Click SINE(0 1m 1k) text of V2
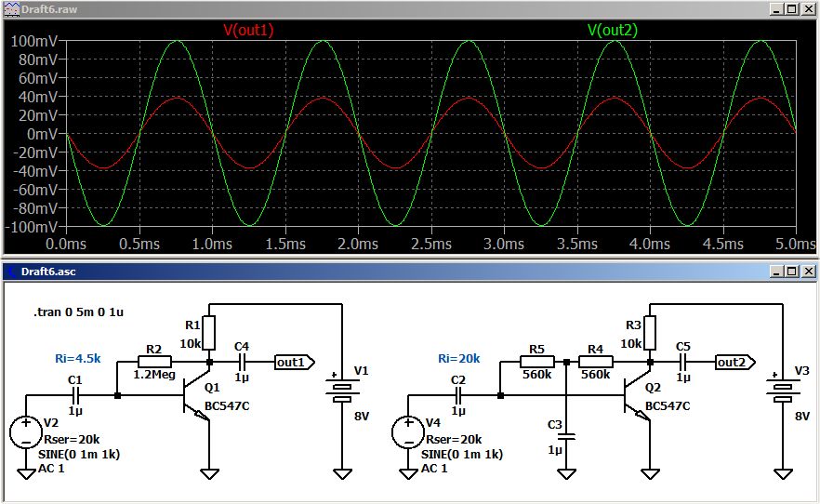 coord(79,455)
